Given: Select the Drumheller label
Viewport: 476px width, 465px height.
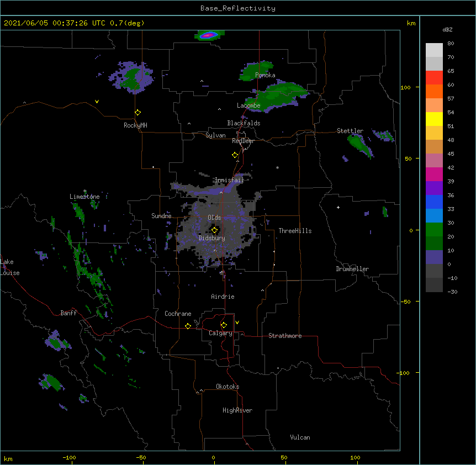Looking at the screenshot, I should [x=352, y=269].
